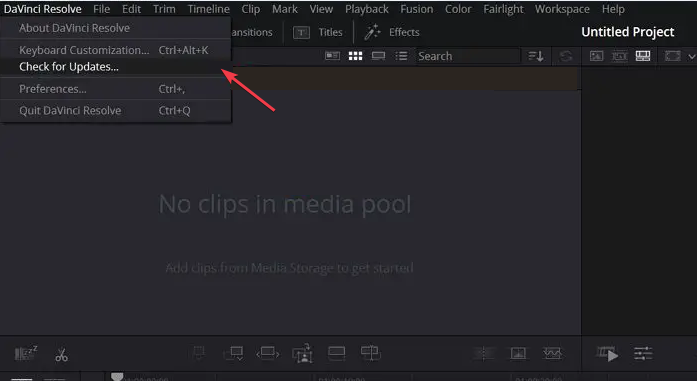Choose Quit DaVinci Resolve
Screen dimensions: 697x381
[116, 111]
